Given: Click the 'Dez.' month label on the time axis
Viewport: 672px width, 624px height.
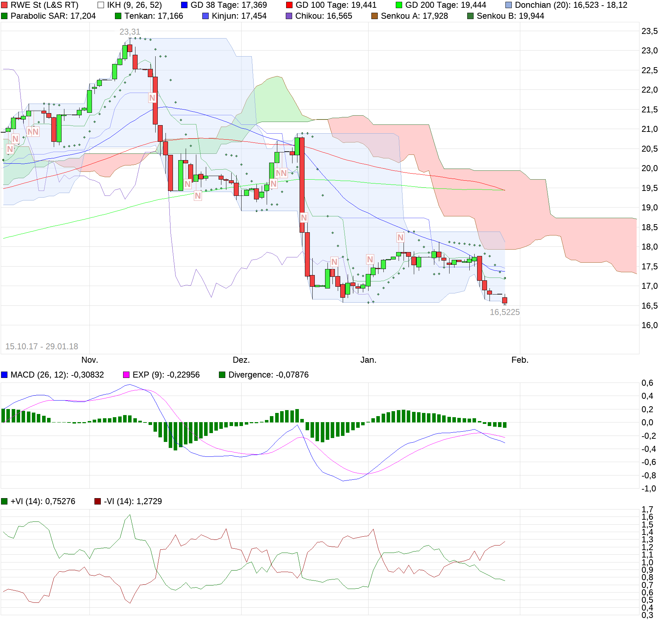Looking at the screenshot, I should [x=241, y=360].
